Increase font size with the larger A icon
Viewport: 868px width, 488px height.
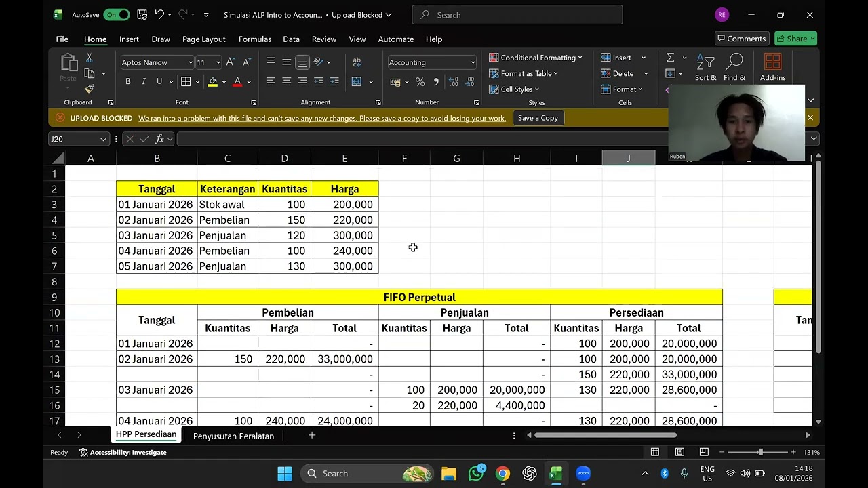coord(231,62)
